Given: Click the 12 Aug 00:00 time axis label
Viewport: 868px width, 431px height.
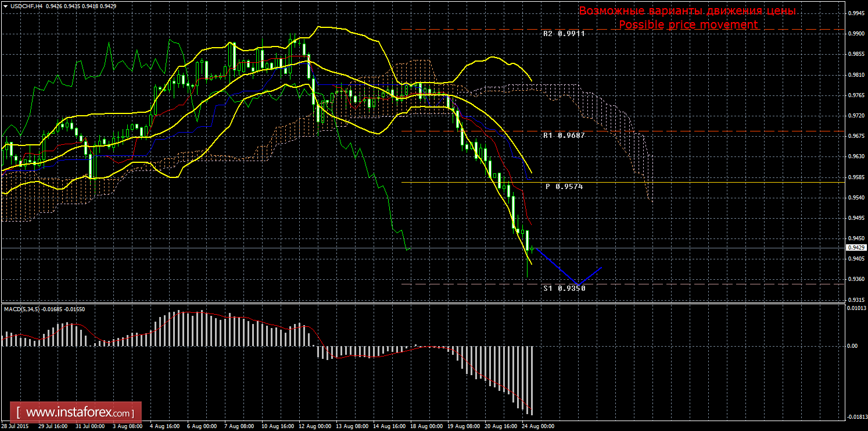Looking at the screenshot, I should coord(314,426).
